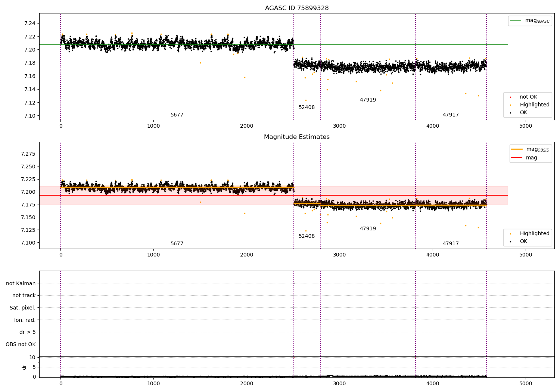Click x-axis tick "4000" in Magnitude Estimates plot

[433, 255]
